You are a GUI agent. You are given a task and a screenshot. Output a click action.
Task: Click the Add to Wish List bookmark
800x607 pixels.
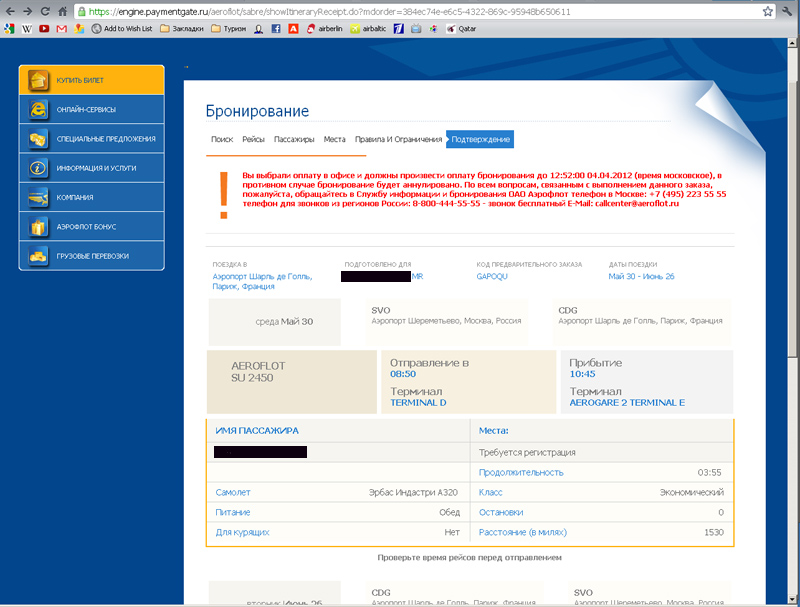122,29
